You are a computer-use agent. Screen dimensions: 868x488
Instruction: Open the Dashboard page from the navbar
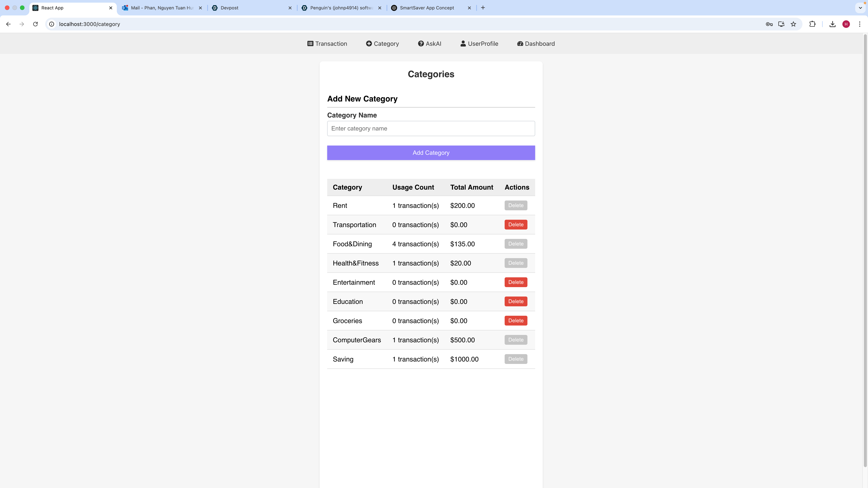tap(536, 44)
